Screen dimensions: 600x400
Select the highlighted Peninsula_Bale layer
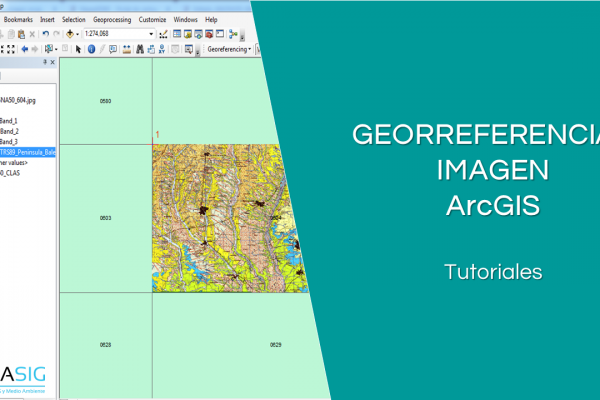coord(28,152)
